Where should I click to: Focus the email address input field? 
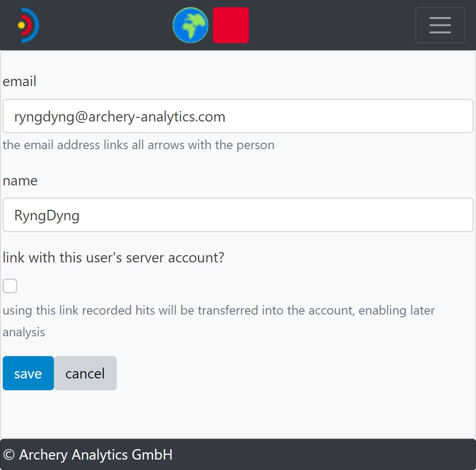coord(238,116)
